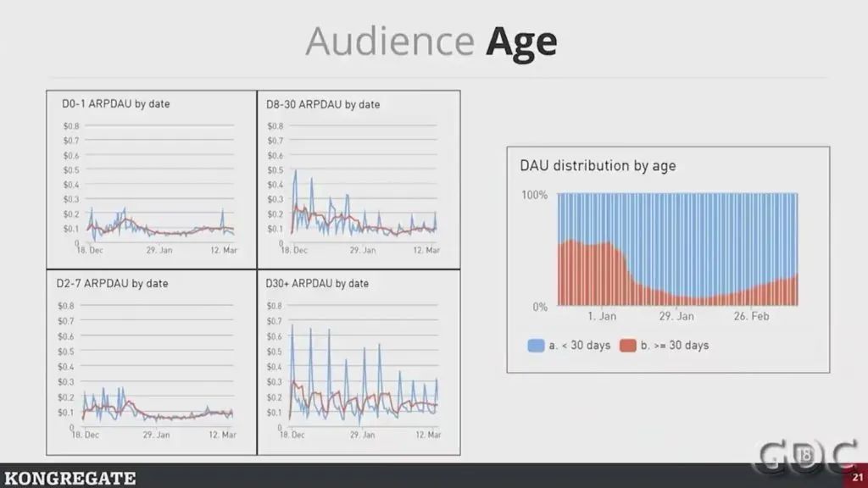Select the 'b. >= 30 days' legend label
868x488 pixels.
675,346
